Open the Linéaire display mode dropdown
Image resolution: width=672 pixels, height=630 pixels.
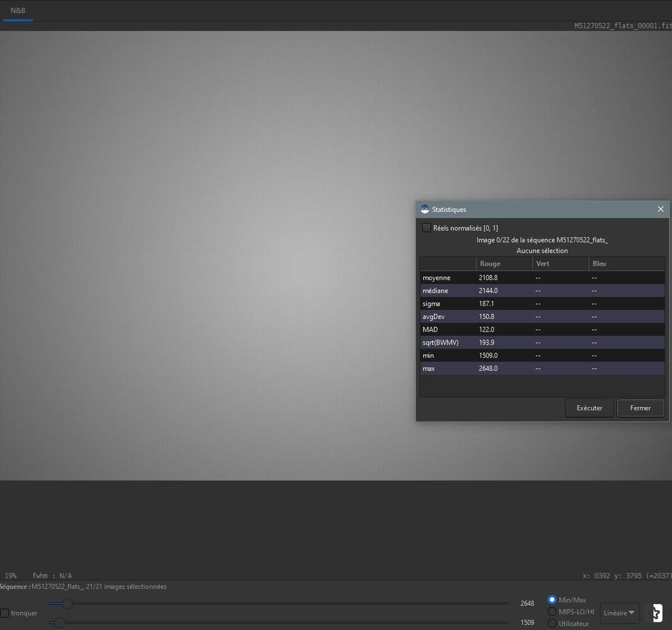click(619, 613)
